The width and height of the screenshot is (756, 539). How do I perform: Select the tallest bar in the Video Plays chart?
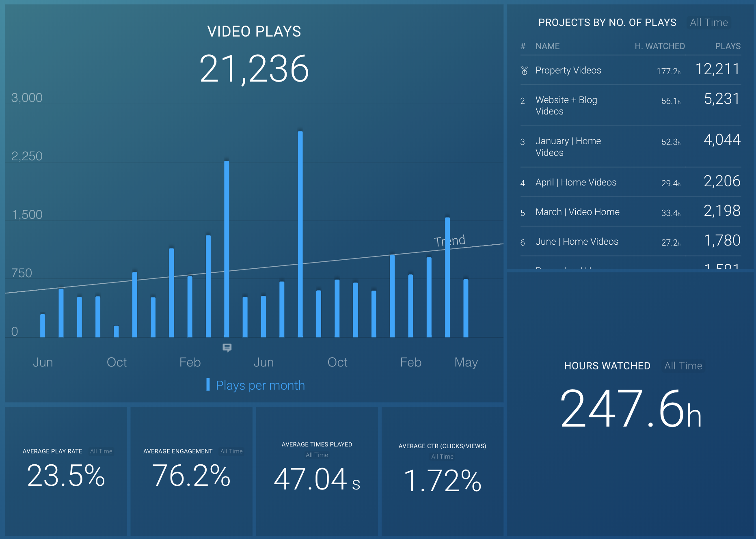[300, 234]
